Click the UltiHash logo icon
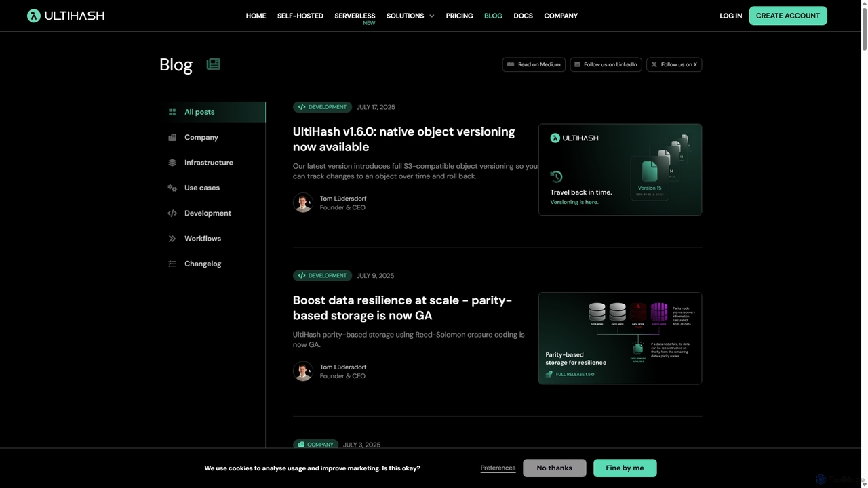This screenshot has width=868, height=488. click(x=34, y=16)
